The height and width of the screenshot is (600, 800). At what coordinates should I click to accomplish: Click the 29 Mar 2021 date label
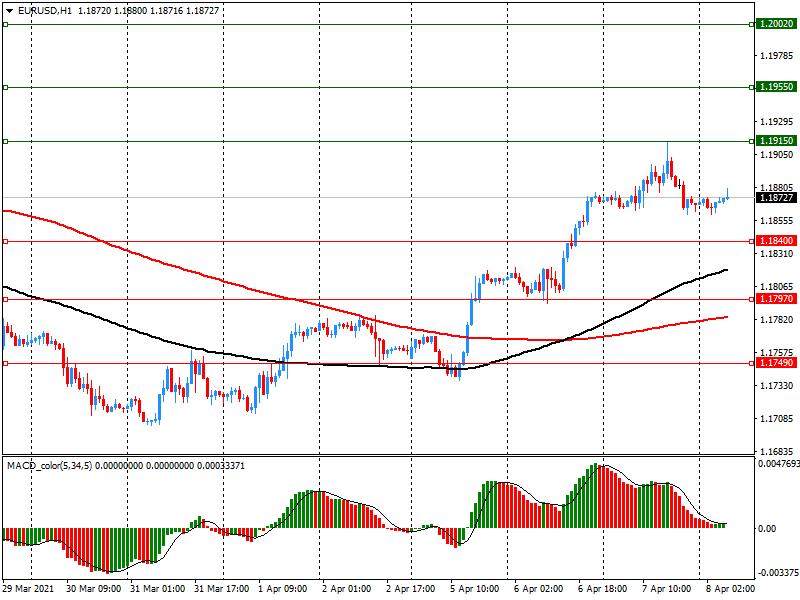pyautogui.click(x=28, y=589)
